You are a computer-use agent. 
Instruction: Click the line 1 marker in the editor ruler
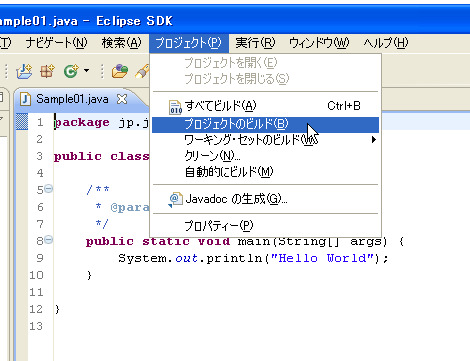[22, 122]
